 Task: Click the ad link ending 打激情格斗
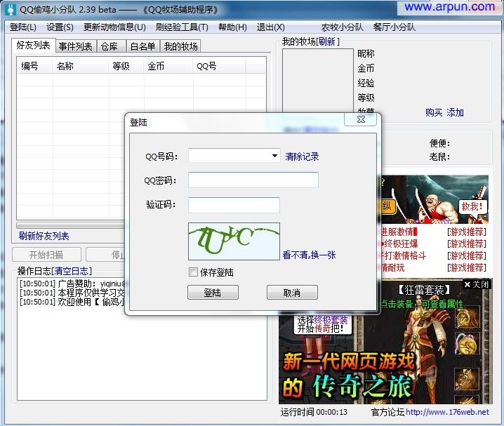[404, 255]
